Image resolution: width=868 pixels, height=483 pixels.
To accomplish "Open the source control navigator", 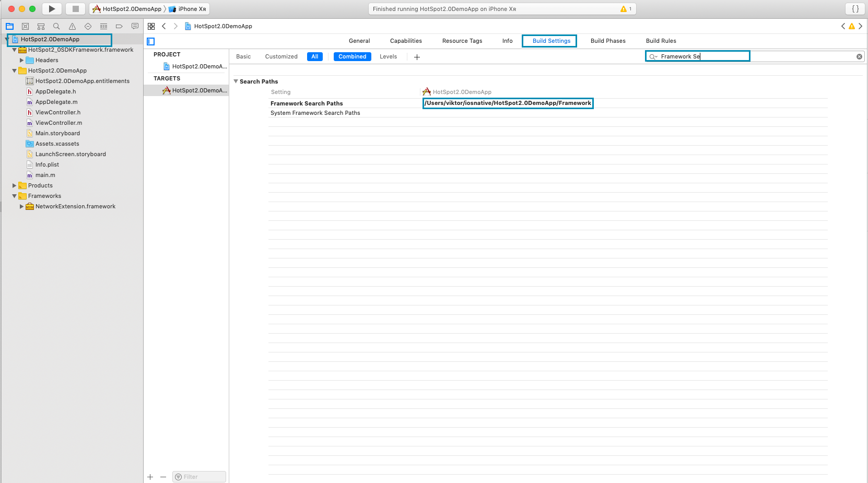I will 25,26.
